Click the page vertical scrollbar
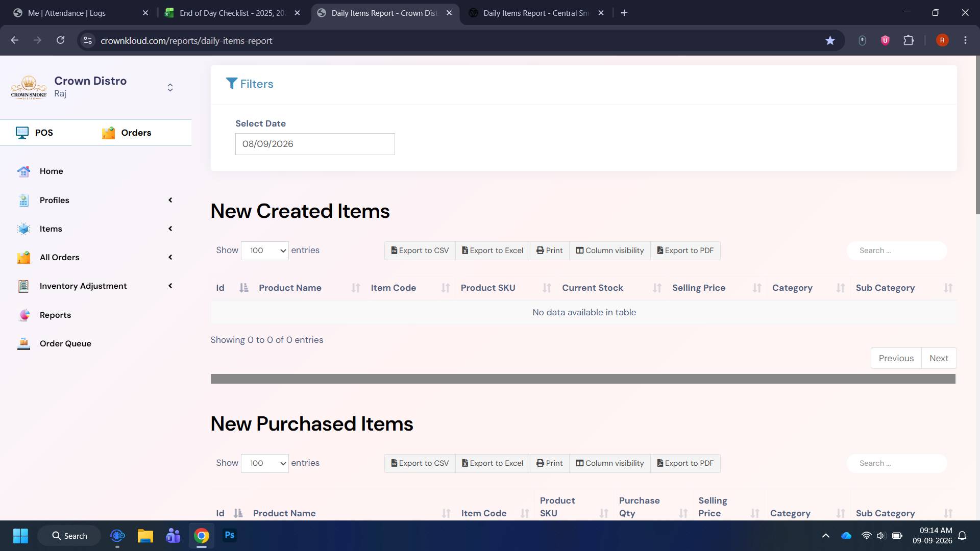 pyautogui.click(x=977, y=135)
